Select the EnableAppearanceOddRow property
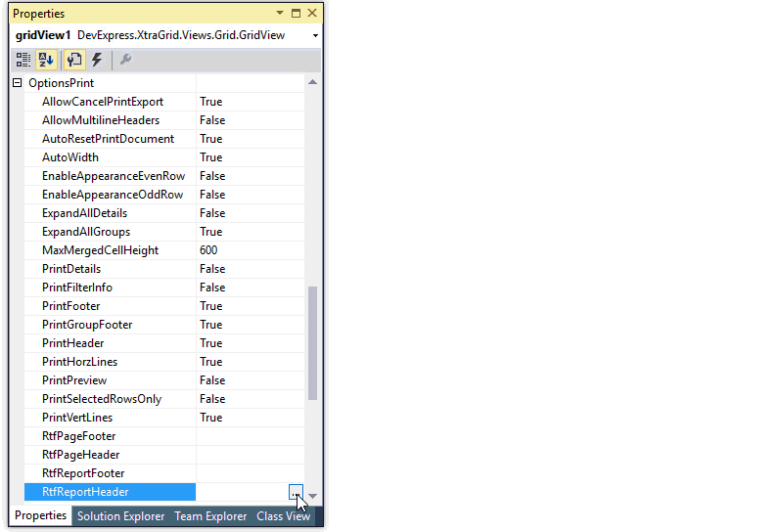The height and width of the screenshot is (532, 779). pos(110,195)
